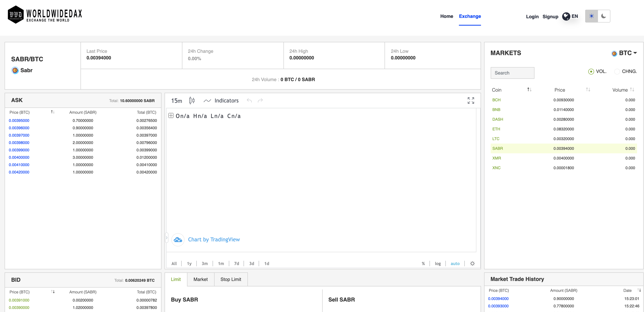
Task: Switch to dark mode moon toggle
Action: [x=604, y=16]
